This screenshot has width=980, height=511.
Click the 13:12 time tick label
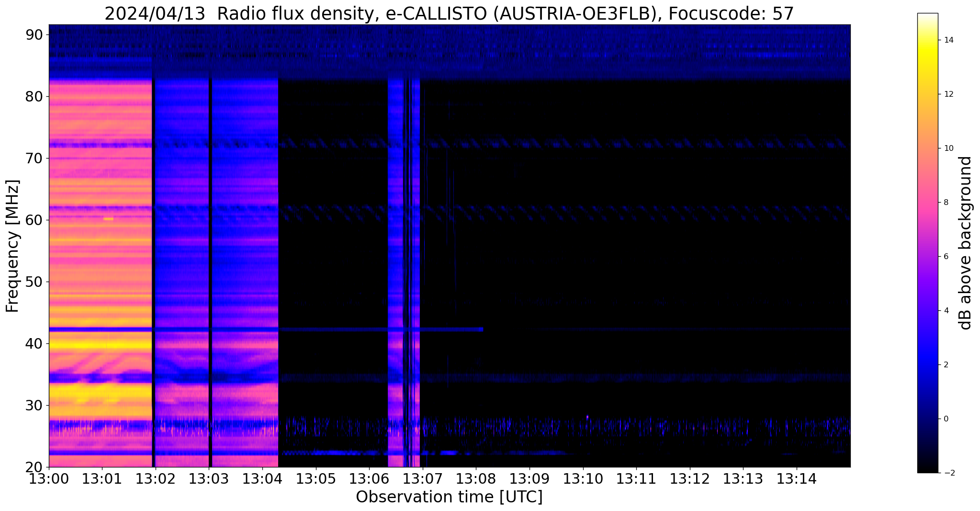click(x=690, y=479)
